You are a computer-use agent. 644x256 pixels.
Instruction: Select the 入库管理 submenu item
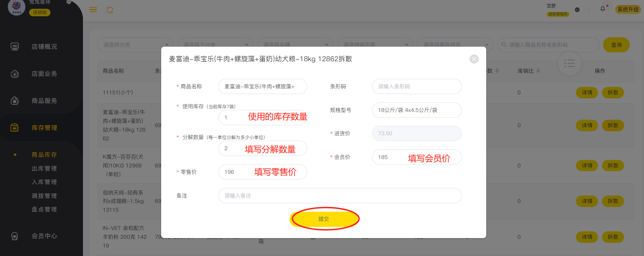pos(44,182)
